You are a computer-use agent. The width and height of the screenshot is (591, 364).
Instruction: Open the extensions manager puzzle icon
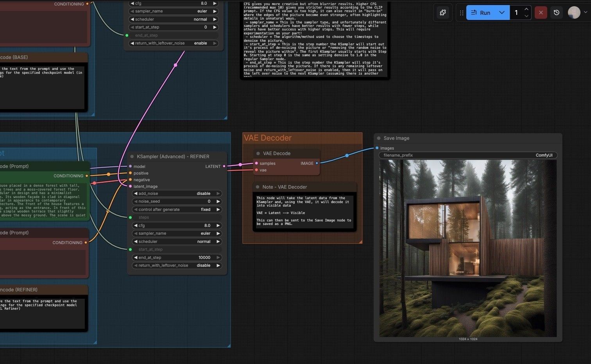pos(443,12)
